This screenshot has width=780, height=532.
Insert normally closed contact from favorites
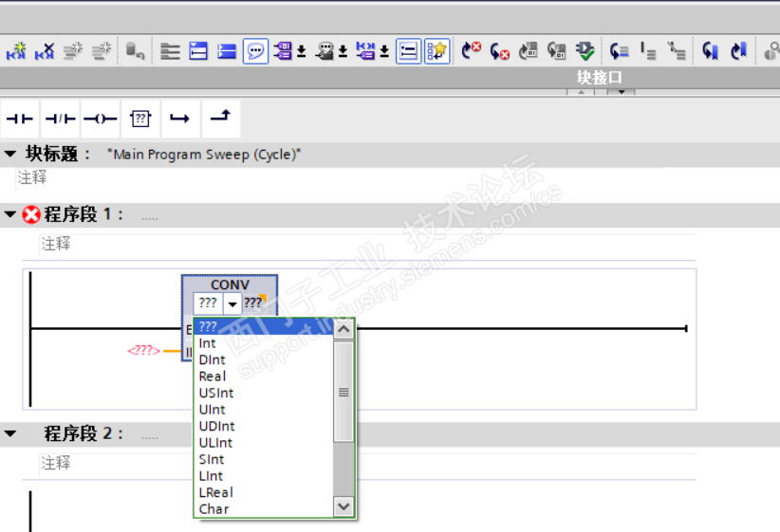[60, 119]
